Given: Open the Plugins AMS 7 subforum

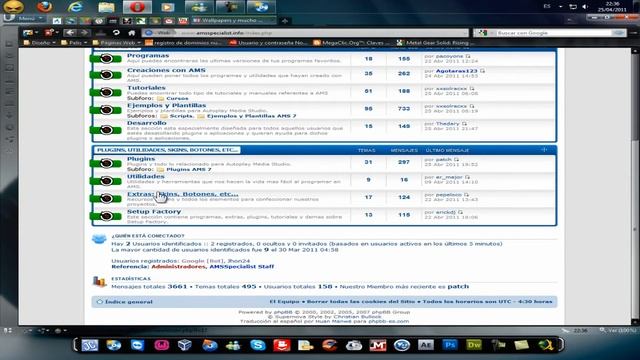Looking at the screenshot, I should pos(189,169).
